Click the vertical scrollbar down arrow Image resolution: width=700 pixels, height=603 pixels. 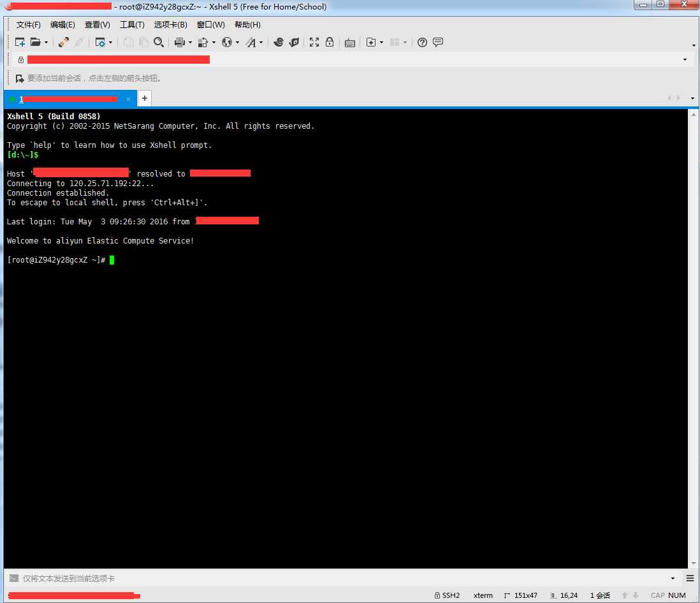pyautogui.click(x=693, y=563)
